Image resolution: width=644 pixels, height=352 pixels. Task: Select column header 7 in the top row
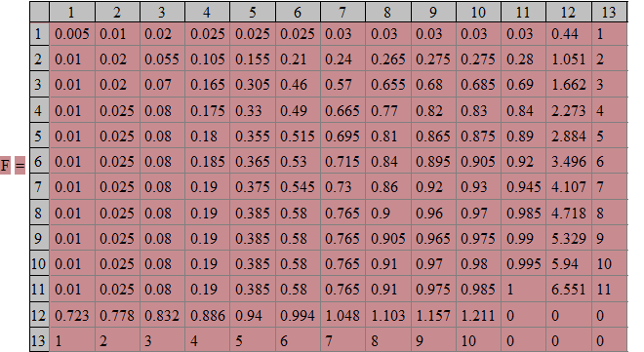tap(342, 12)
